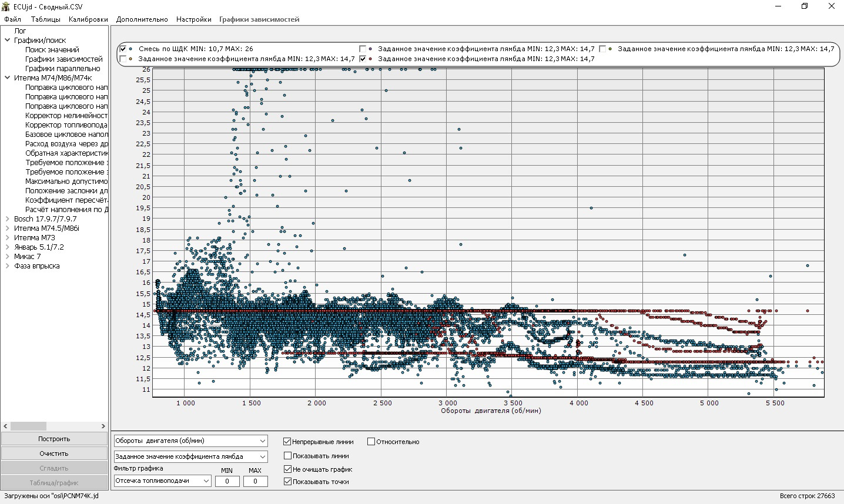Select the Коэффициент пересчёт tree item

pyautogui.click(x=66, y=200)
